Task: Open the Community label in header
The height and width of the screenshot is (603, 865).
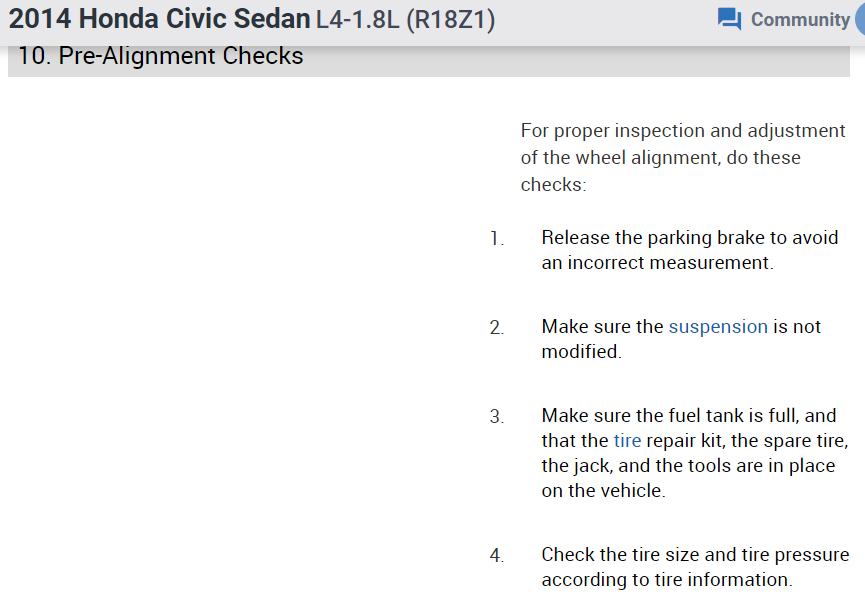Action: coord(799,19)
